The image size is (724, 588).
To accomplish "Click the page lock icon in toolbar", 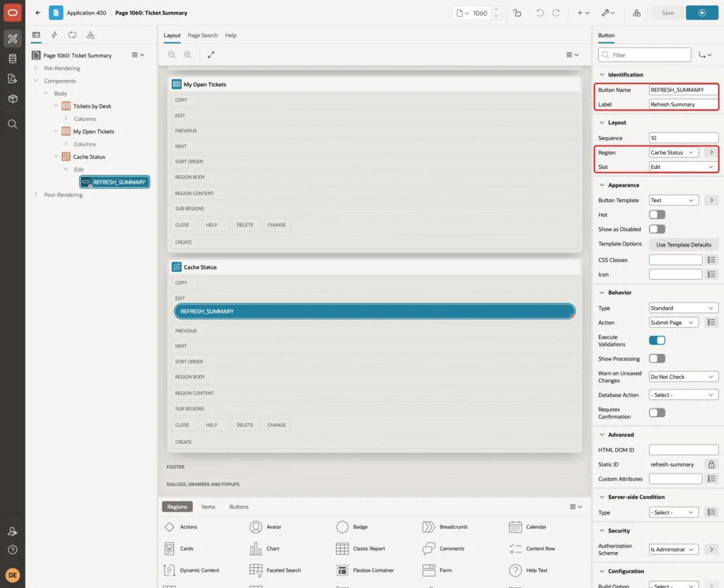I will (517, 13).
